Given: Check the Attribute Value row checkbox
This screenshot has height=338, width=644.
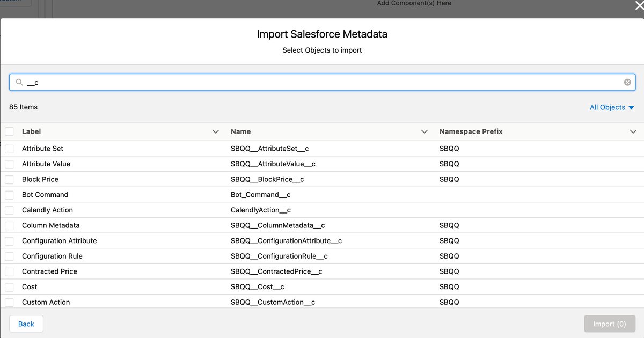Looking at the screenshot, I should pos(9,164).
